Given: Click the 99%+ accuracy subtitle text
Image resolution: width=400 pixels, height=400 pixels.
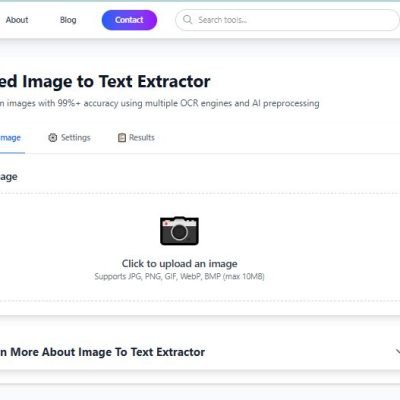Looking at the screenshot, I should 160,103.
